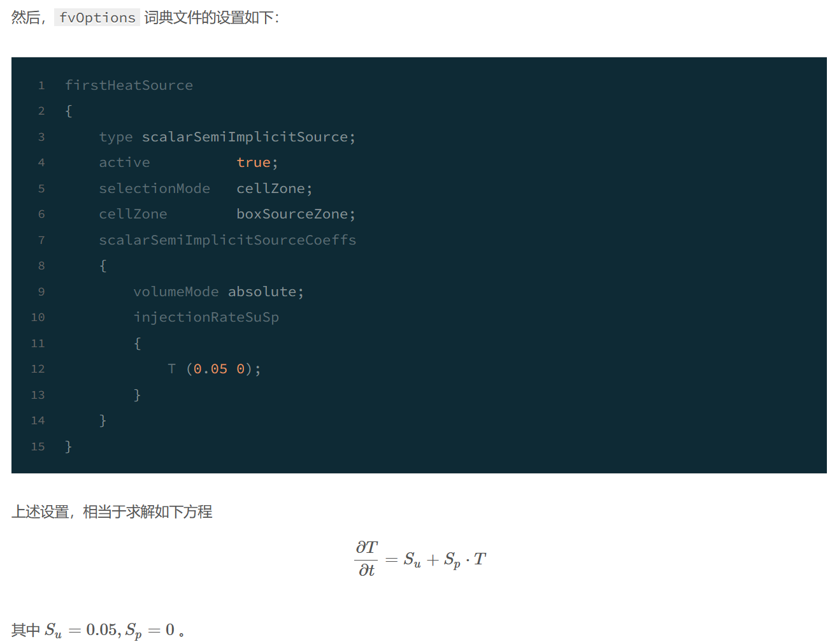Click the opening brace on line 2
839x644 pixels.
(69, 111)
